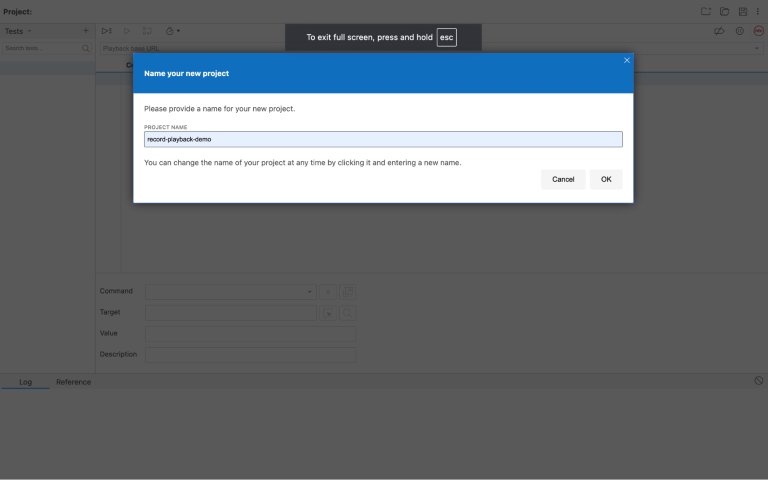The height and width of the screenshot is (480, 768).
Task: Click open new window configuration icon
Action: tap(347, 291)
